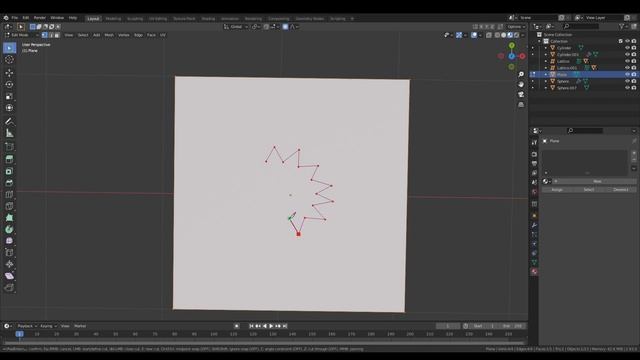The image size is (640, 360).
Task: Select the Inset Faces tool
Action: click(9, 171)
